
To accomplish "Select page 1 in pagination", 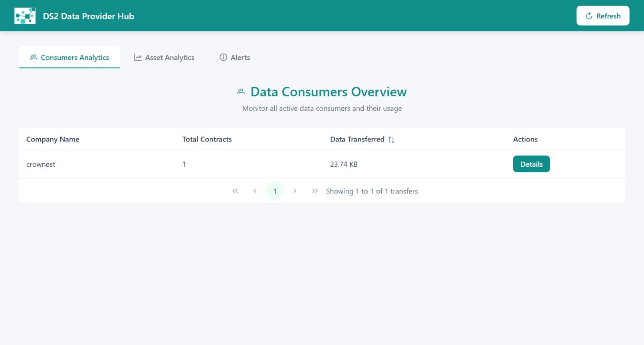I will point(275,191).
